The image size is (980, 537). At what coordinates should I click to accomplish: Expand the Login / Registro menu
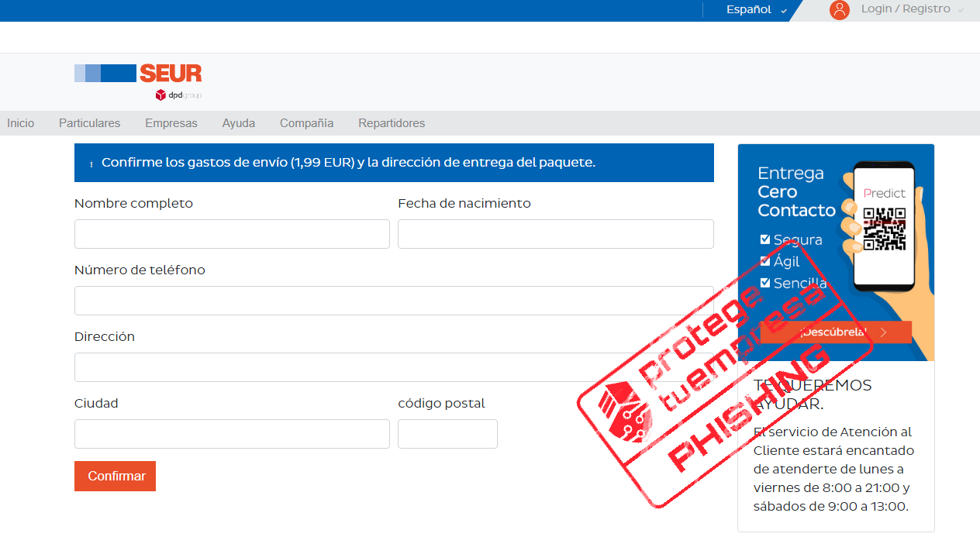coord(913,9)
